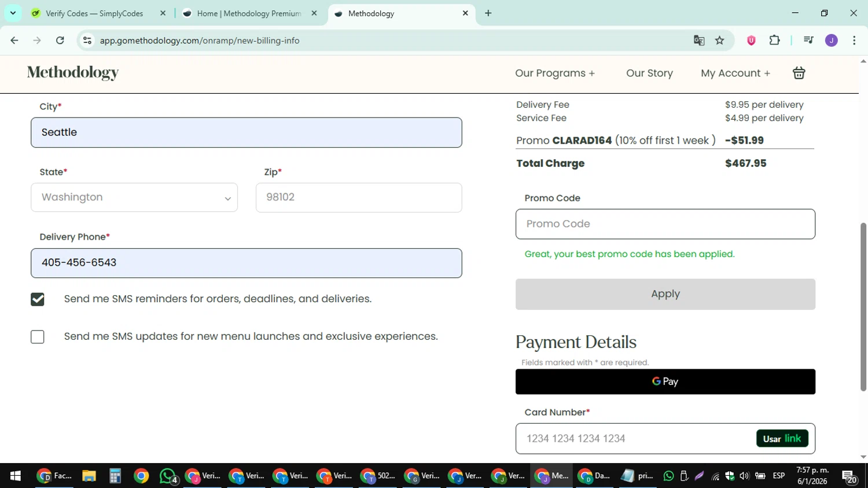Click the browser address bar URL
Viewport: 868px width, 488px height.
point(200,41)
